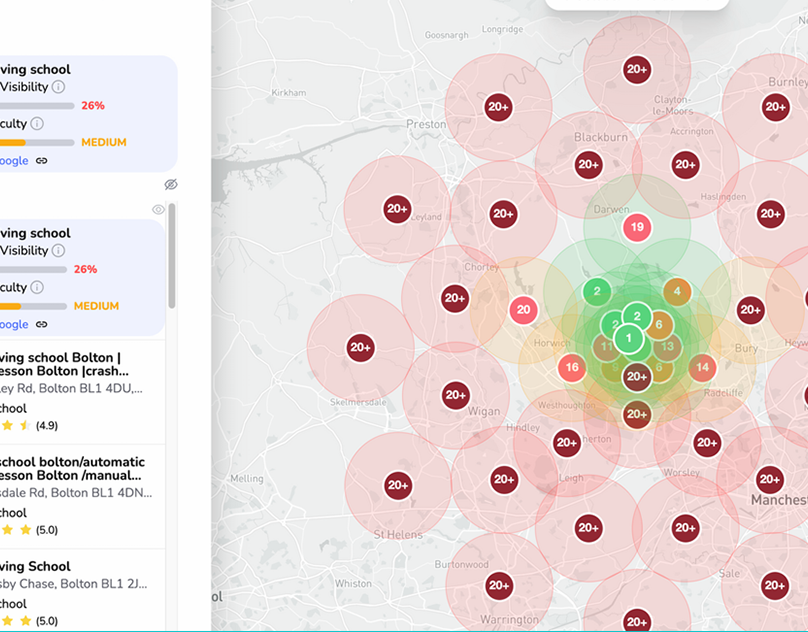Select the 20+ marker above Wigan

(456, 395)
